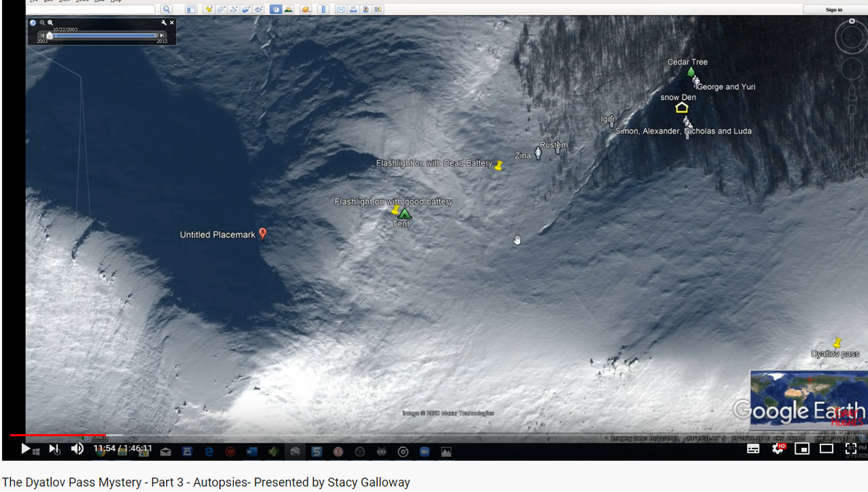Click the Save Image icon
This screenshot has width=868, height=492.
[365, 9]
